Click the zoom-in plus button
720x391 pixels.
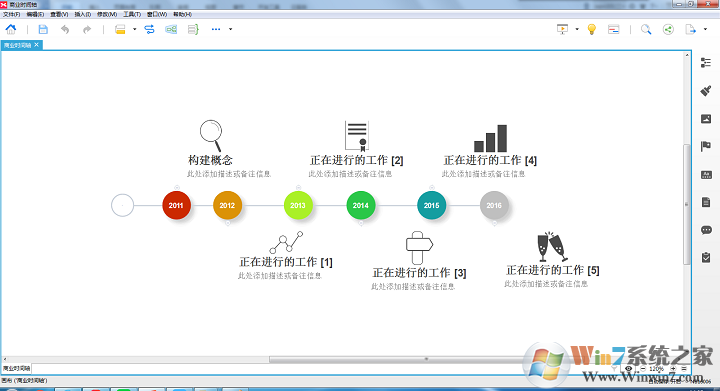point(673,369)
